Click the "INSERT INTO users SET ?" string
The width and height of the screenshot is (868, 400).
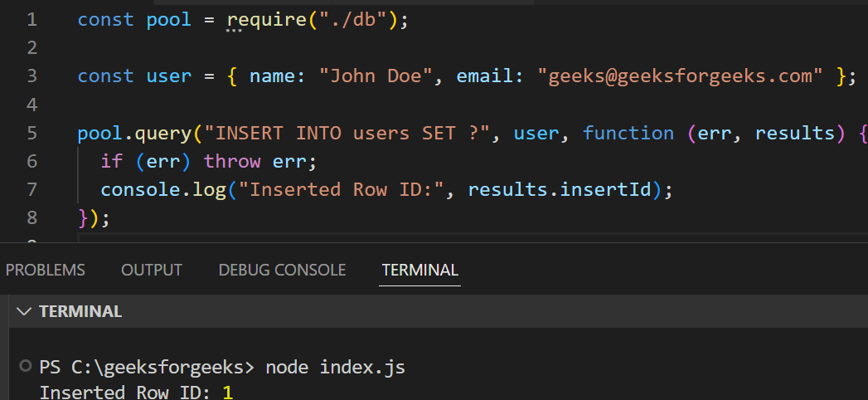point(347,133)
